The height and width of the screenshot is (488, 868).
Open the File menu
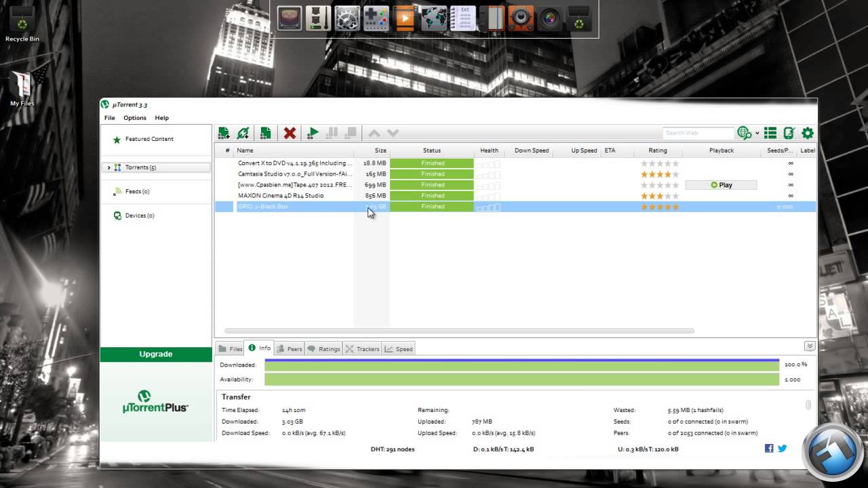point(109,118)
